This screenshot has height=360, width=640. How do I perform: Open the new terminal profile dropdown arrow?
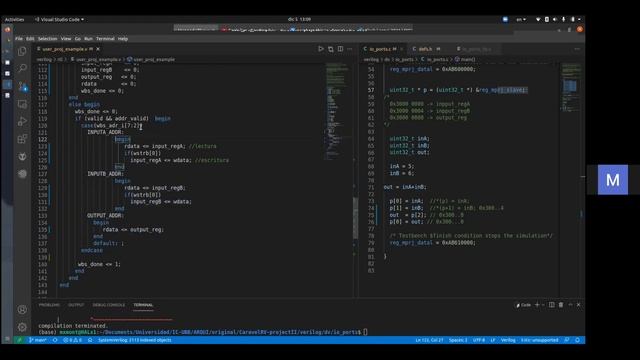(x=543, y=305)
